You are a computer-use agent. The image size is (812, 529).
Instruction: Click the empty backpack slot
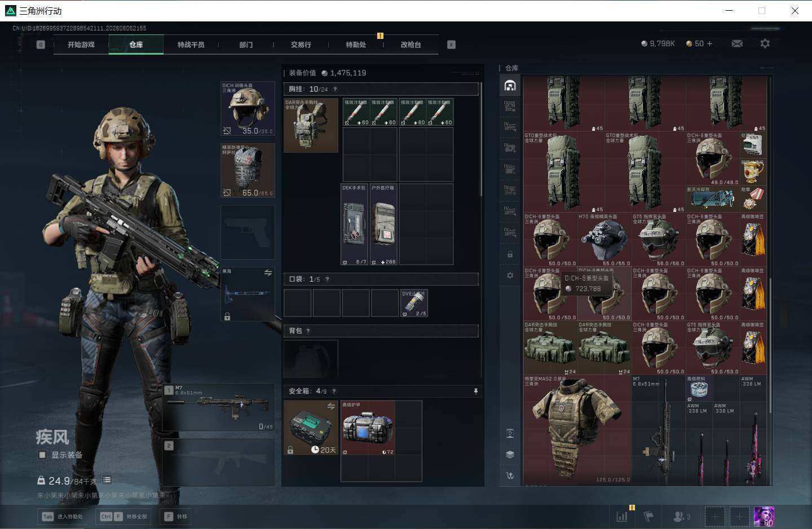coord(311,359)
